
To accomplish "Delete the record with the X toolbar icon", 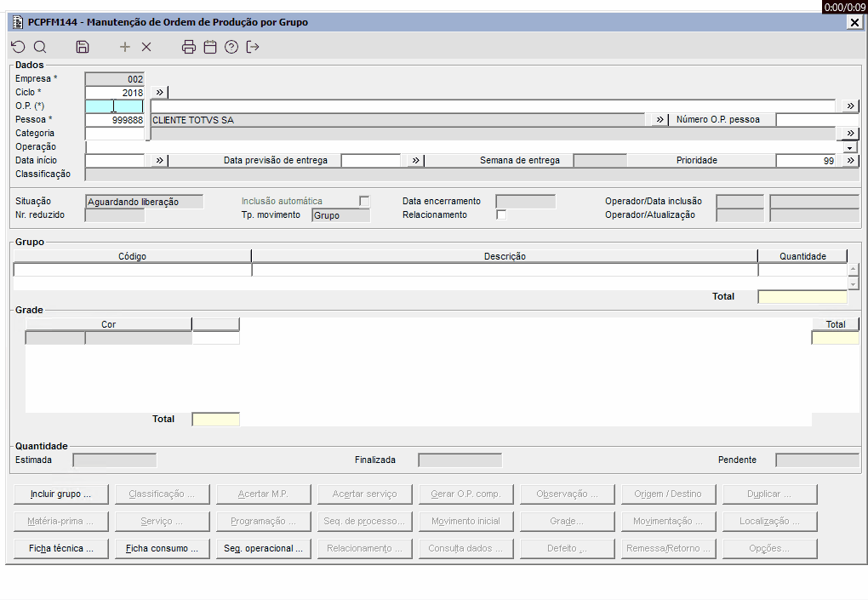I will tap(146, 47).
